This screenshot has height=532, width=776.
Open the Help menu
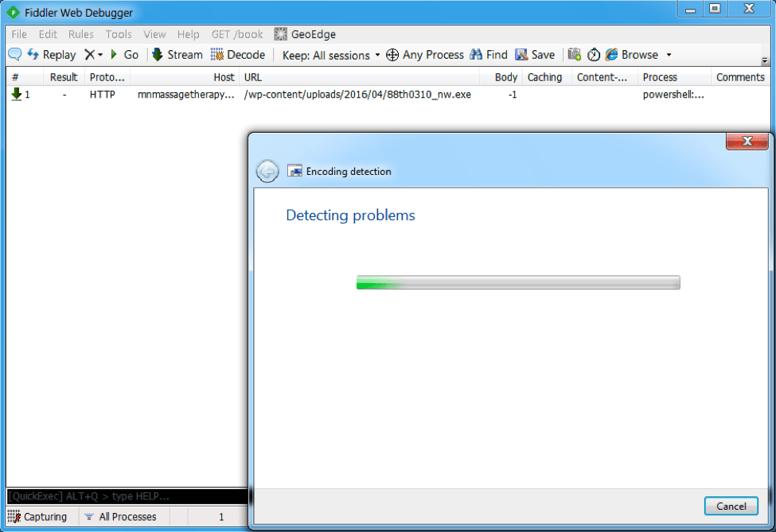tap(189, 34)
